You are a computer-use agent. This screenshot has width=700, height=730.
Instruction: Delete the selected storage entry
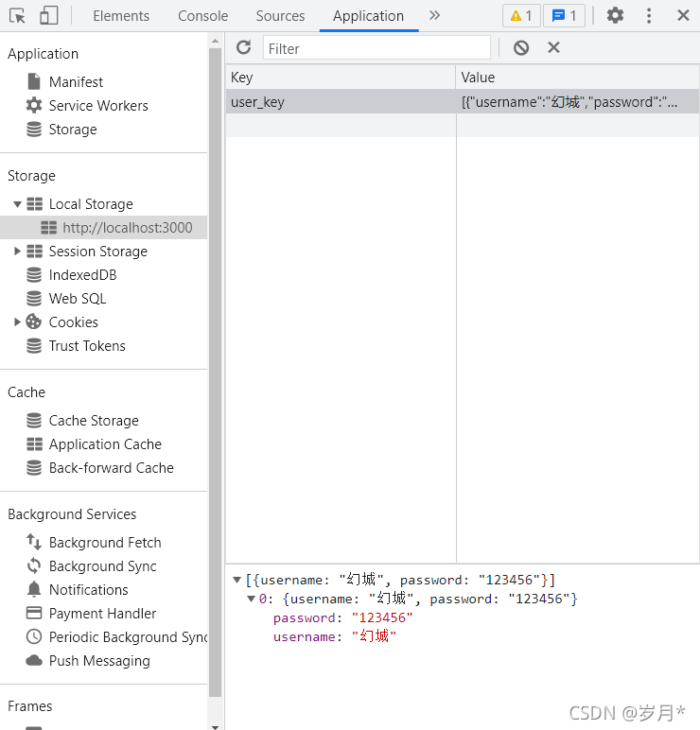[x=553, y=47]
